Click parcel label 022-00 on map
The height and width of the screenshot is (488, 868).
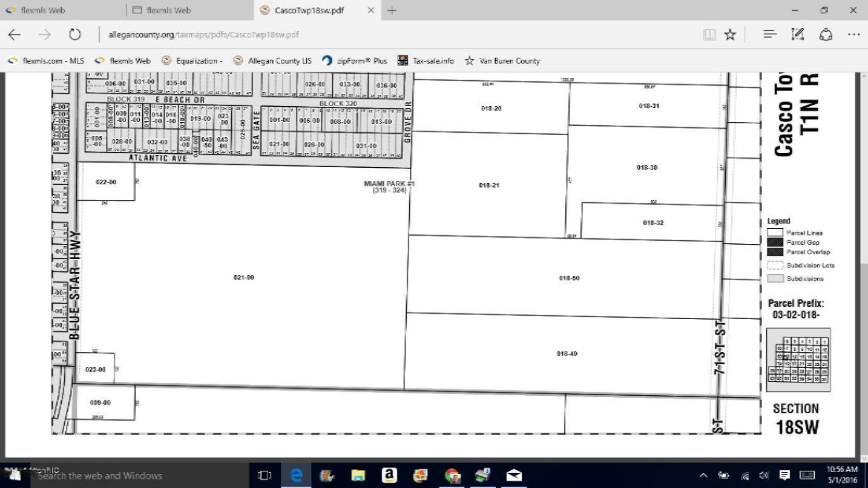pos(105,182)
